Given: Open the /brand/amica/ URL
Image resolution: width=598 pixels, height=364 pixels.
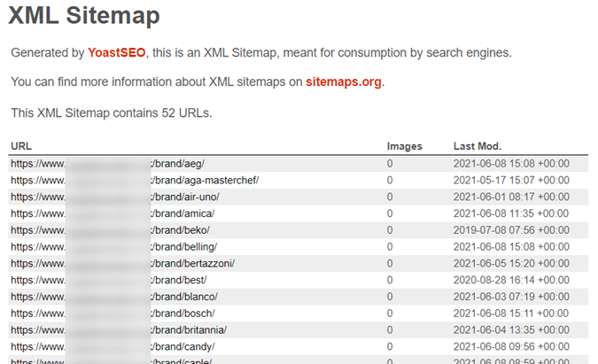Looking at the screenshot, I should pyautogui.click(x=113, y=213).
